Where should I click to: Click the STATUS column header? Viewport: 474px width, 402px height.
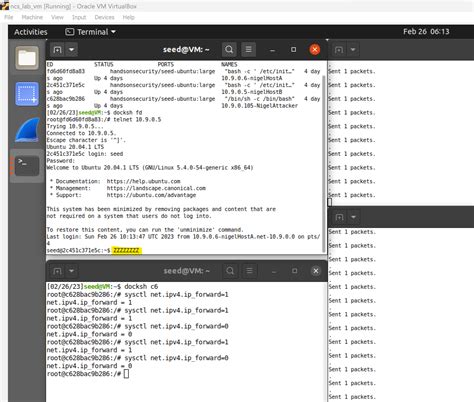[104, 64]
